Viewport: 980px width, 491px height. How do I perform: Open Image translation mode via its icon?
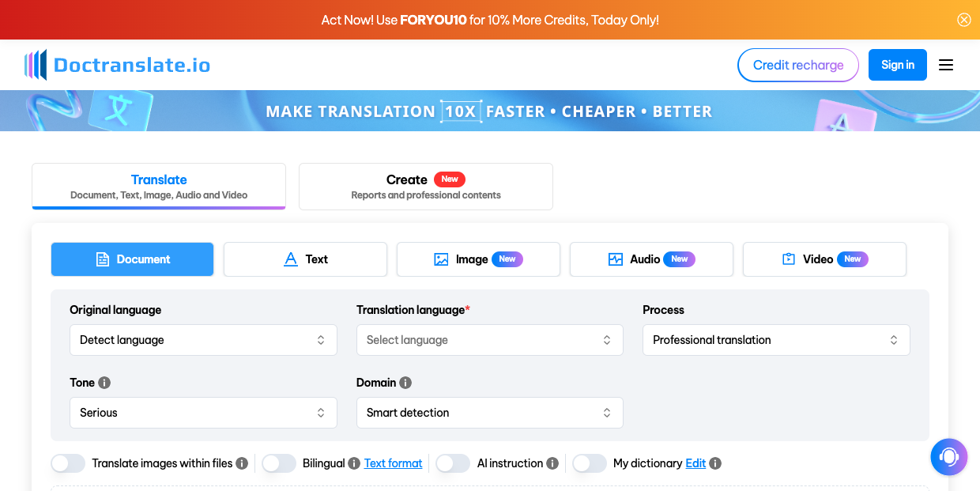[x=443, y=259]
